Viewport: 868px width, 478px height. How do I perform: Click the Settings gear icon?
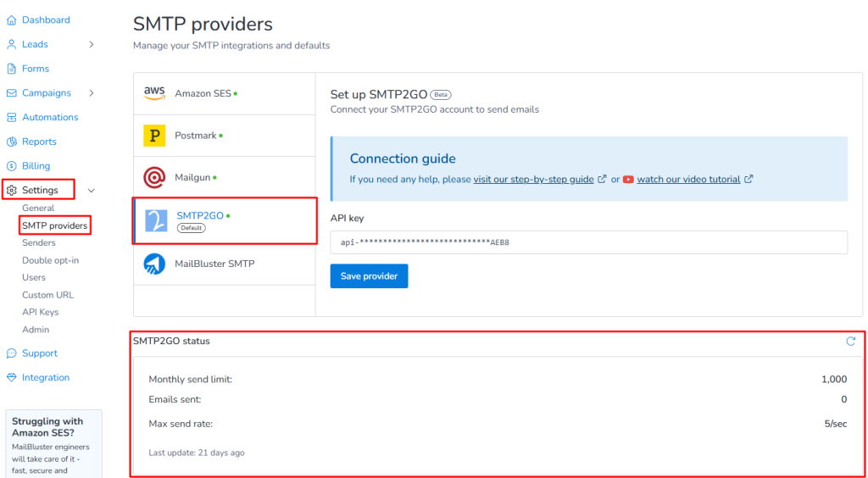point(11,191)
